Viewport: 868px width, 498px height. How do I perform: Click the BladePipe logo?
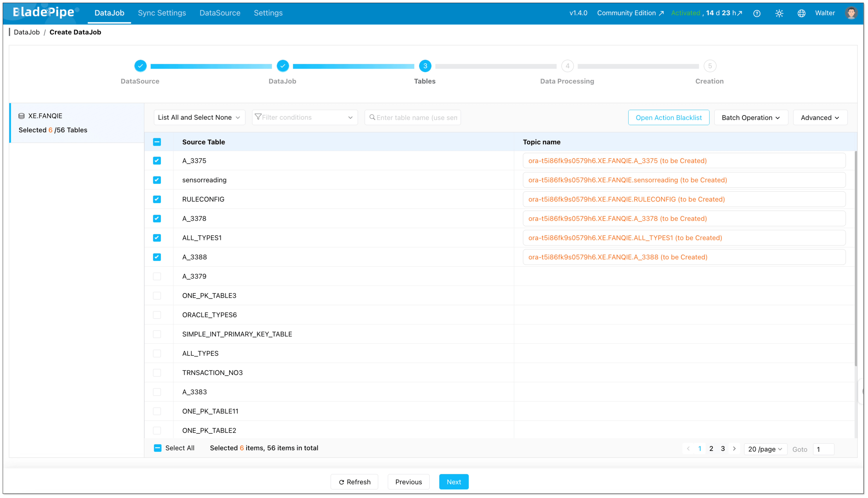click(x=44, y=12)
